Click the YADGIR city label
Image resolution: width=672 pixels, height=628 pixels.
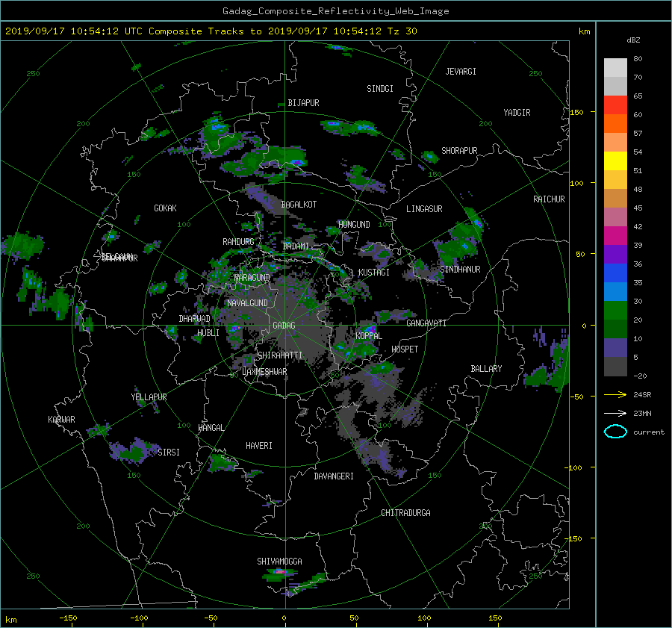click(x=517, y=113)
